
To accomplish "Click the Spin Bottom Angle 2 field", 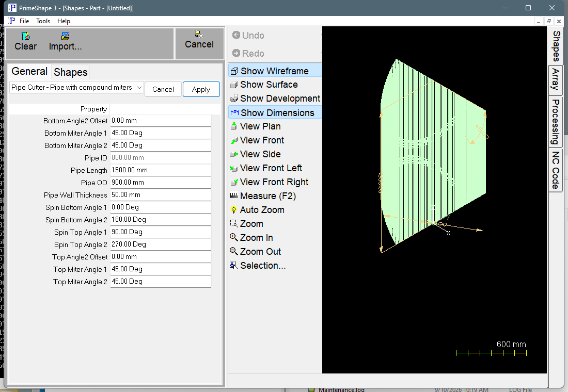I will (161, 219).
